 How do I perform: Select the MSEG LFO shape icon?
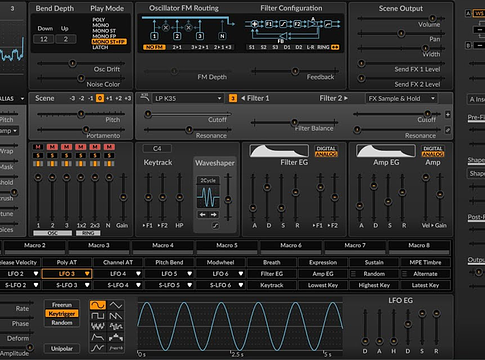pos(98,348)
